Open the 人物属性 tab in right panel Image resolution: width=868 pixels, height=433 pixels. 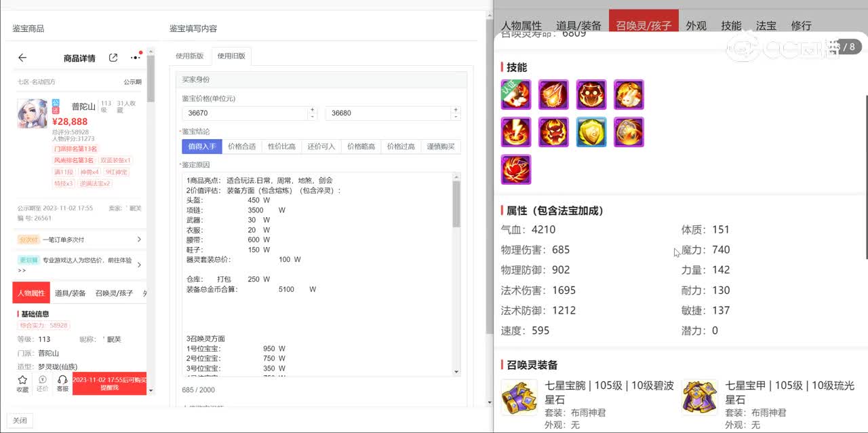tap(521, 26)
